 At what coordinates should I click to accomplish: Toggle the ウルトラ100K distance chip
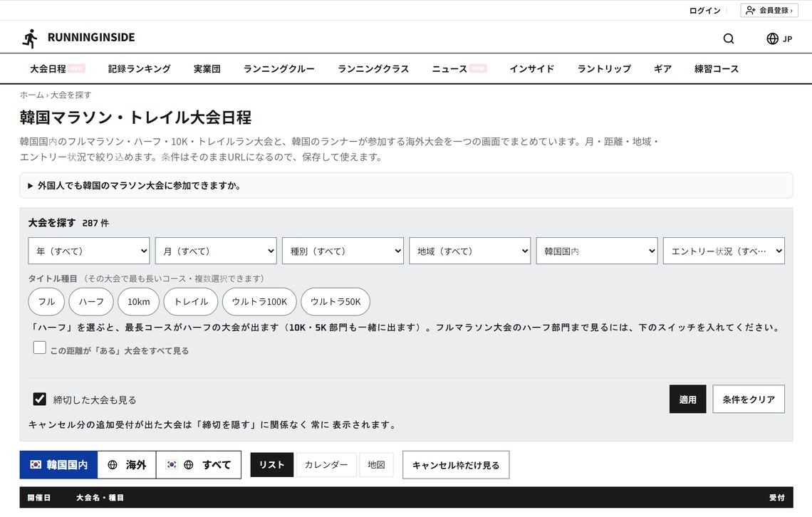(259, 302)
